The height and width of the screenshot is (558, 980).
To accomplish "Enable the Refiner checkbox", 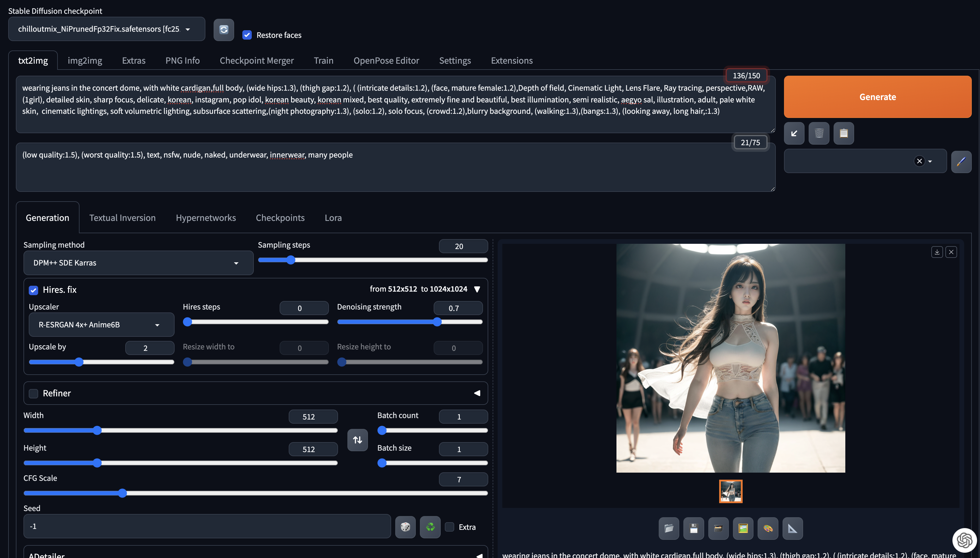I will 34,394.
